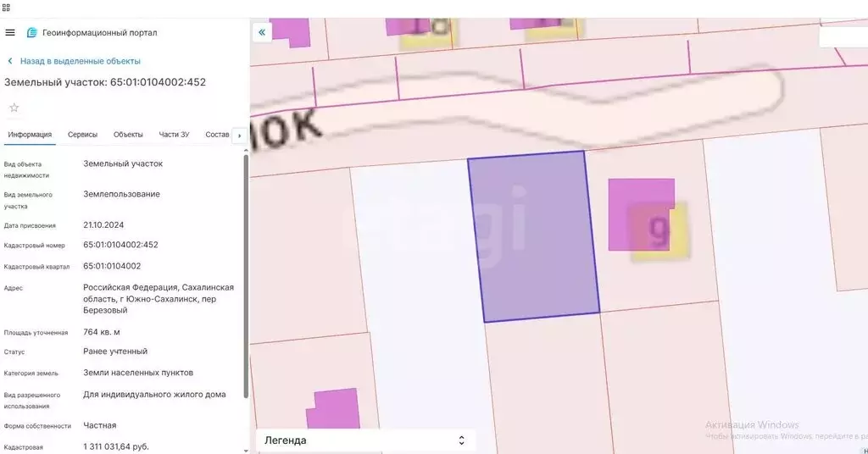Go back via Назад в выделенные объекты

tap(80, 61)
